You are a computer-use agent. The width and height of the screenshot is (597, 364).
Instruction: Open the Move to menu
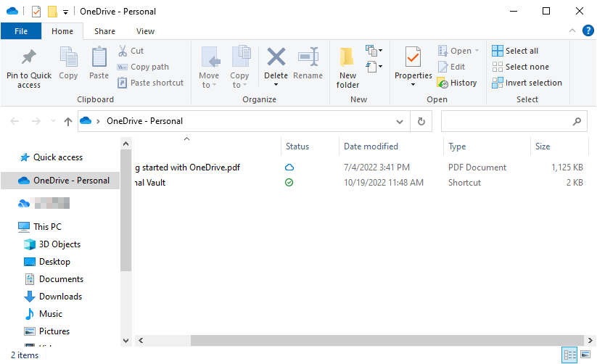(x=209, y=67)
